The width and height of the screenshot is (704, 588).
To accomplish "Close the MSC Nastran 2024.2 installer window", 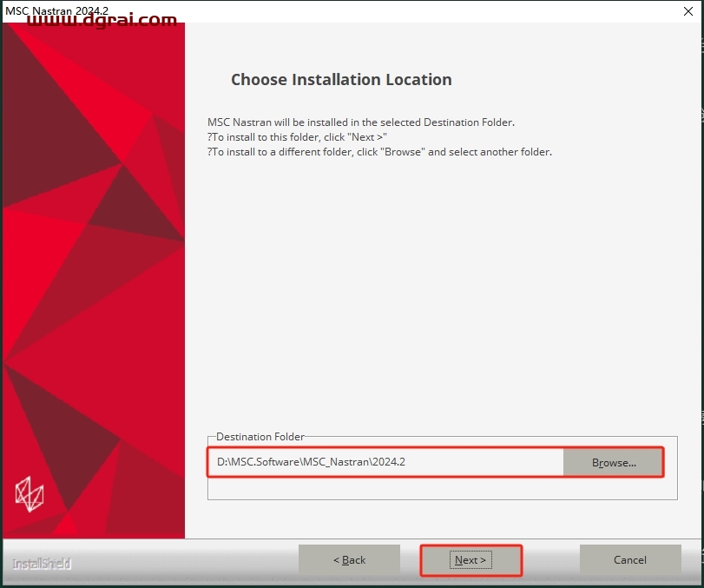I will pyautogui.click(x=688, y=11).
